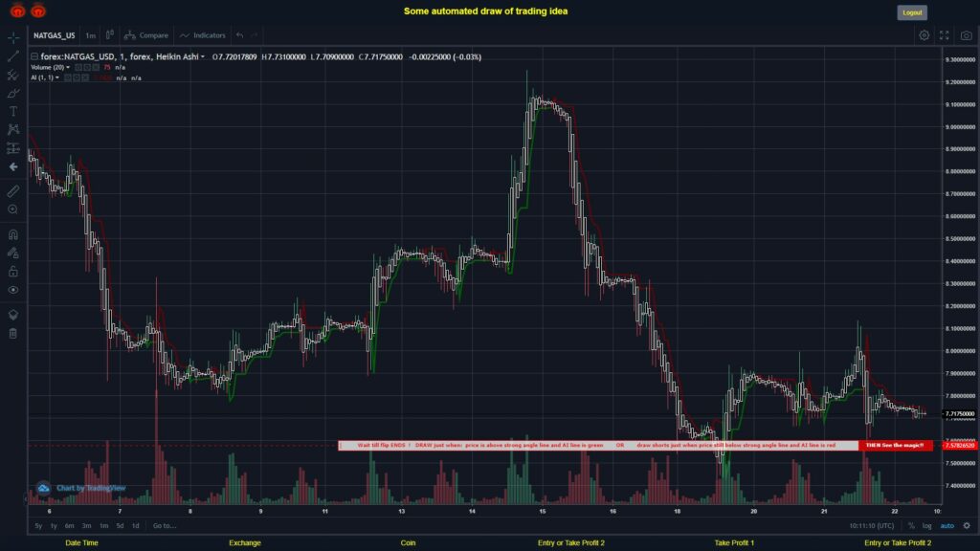Screen dimensions: 980x551
Task: Select the Crosshair cursor tool
Action: click(12, 37)
